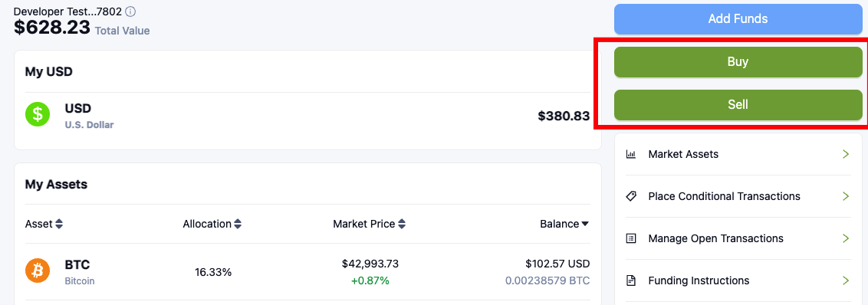The image size is (868, 305).
Task: Click the Add Funds button
Action: click(x=738, y=19)
